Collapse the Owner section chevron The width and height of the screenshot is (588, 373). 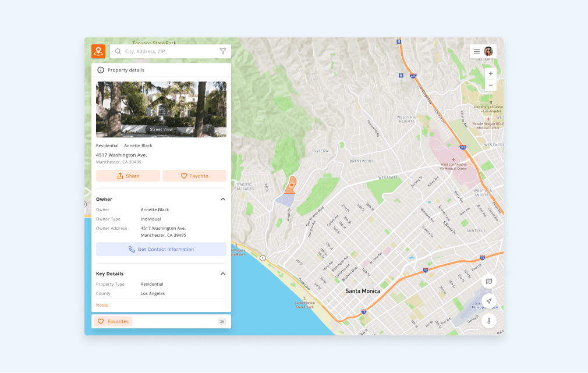[223, 200]
